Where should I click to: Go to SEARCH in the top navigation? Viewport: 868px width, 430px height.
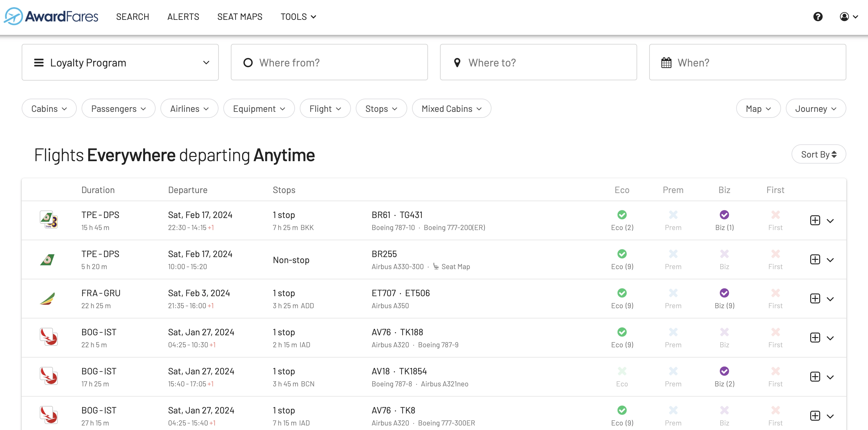click(132, 17)
